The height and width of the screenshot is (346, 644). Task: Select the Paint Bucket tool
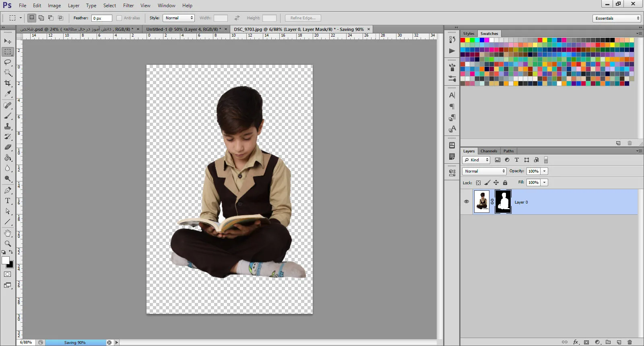[x=8, y=158]
